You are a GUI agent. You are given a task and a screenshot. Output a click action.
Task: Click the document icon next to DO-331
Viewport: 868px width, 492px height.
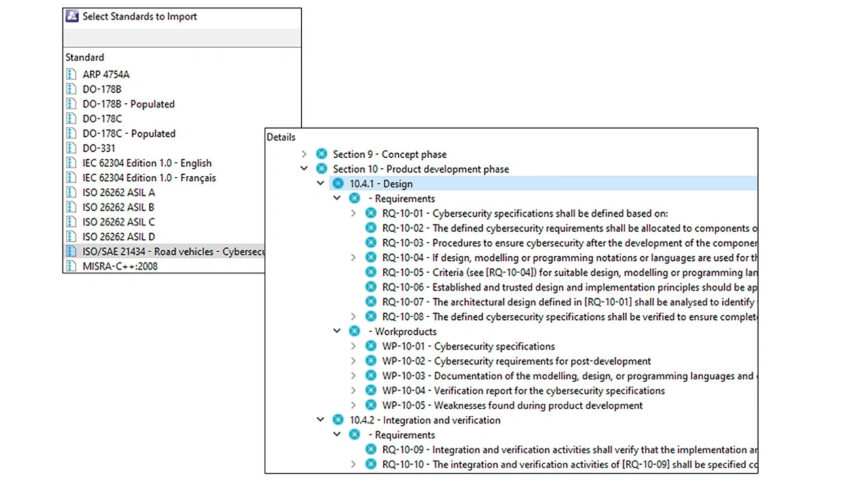click(x=71, y=148)
